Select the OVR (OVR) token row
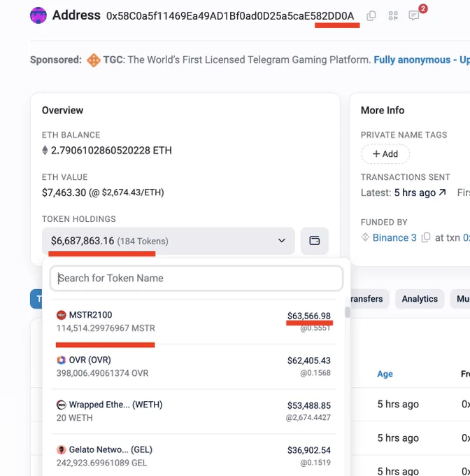 pos(194,366)
